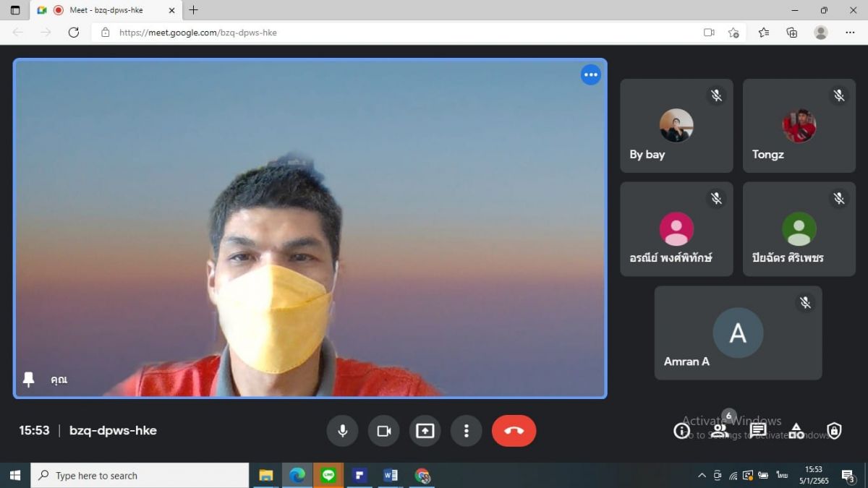
Task: Open LINE app from the taskbar
Action: [x=328, y=475]
